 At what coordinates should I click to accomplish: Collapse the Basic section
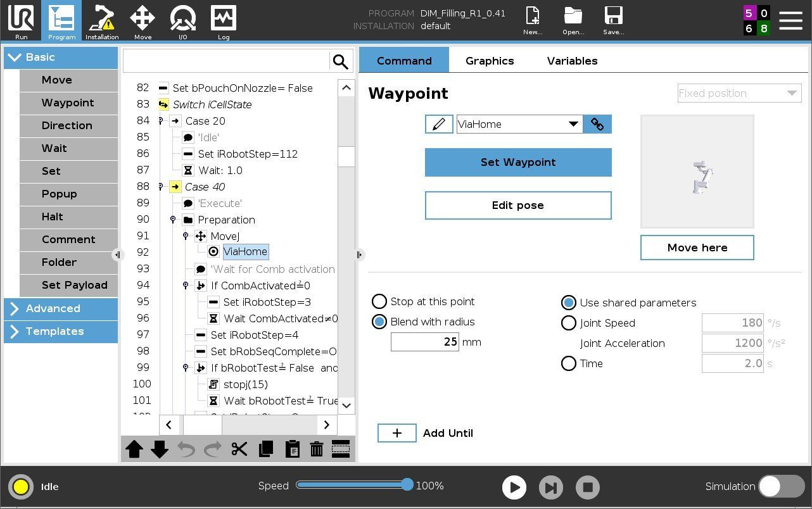click(x=61, y=57)
